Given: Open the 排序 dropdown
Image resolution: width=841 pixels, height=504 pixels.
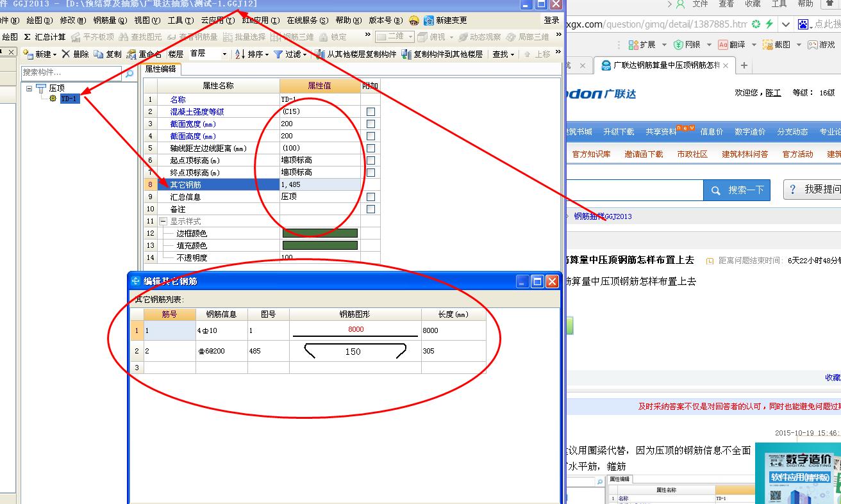Looking at the screenshot, I should [267, 54].
